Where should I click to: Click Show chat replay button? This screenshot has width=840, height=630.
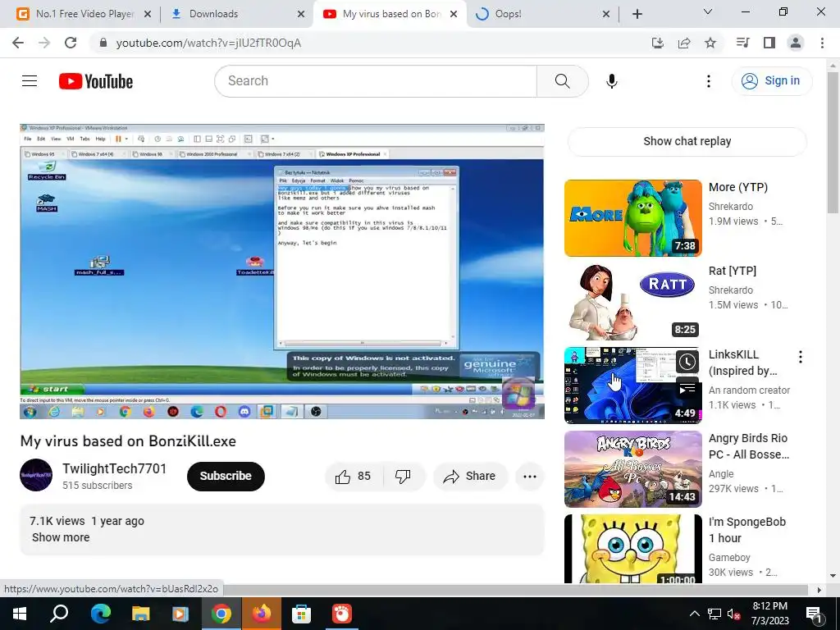point(687,141)
